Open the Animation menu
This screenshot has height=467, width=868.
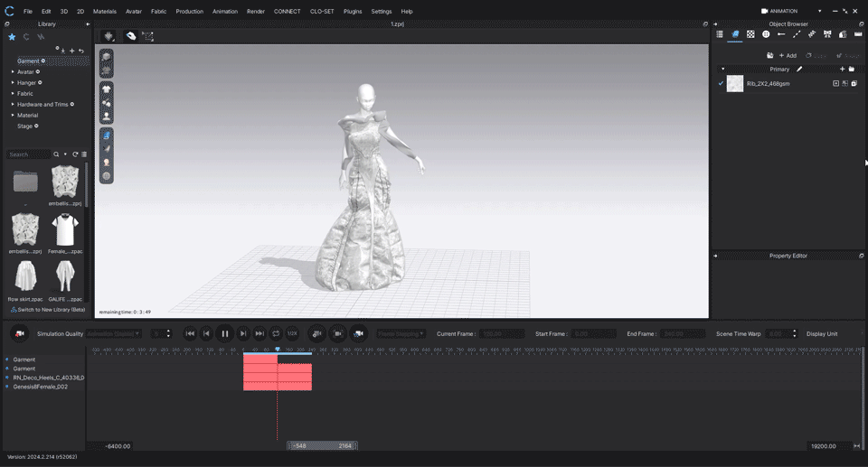(x=225, y=11)
